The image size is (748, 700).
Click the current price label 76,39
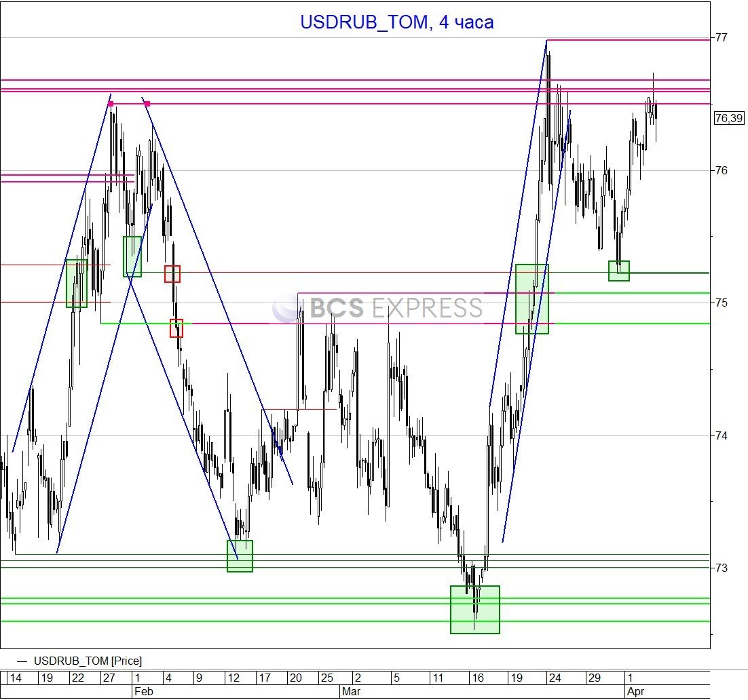pyautogui.click(x=729, y=119)
